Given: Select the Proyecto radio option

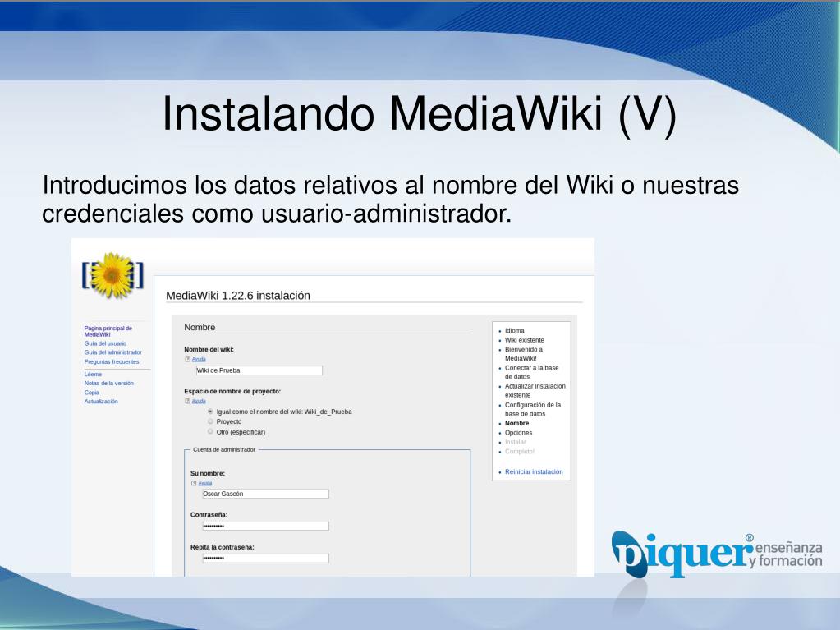Looking at the screenshot, I should (210, 421).
